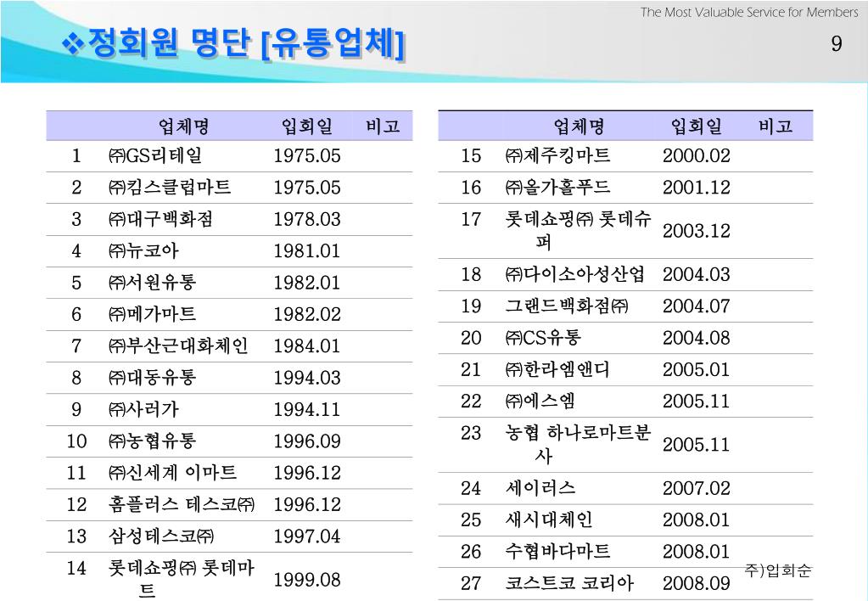Select 세이러스 company name
Screen dimensions: 868x601
(x=540, y=487)
